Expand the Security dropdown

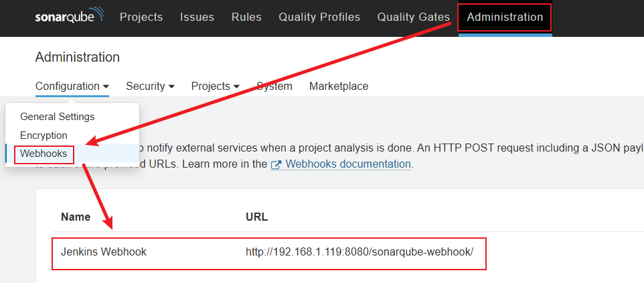pyautogui.click(x=150, y=86)
